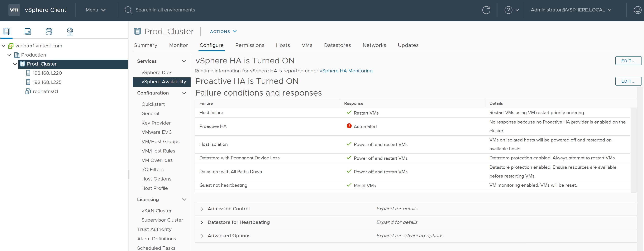Click the global refresh icon

(x=486, y=10)
